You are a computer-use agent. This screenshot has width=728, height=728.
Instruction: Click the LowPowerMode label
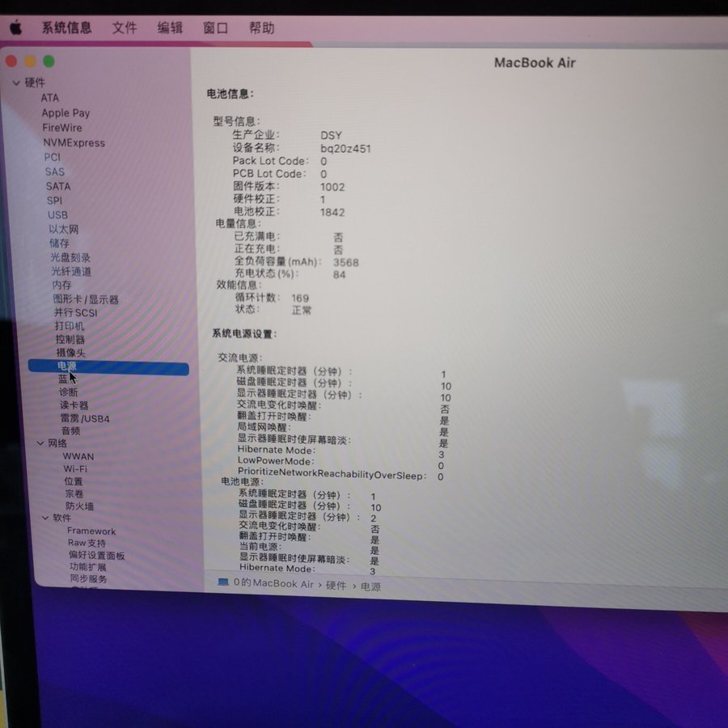[276, 461]
